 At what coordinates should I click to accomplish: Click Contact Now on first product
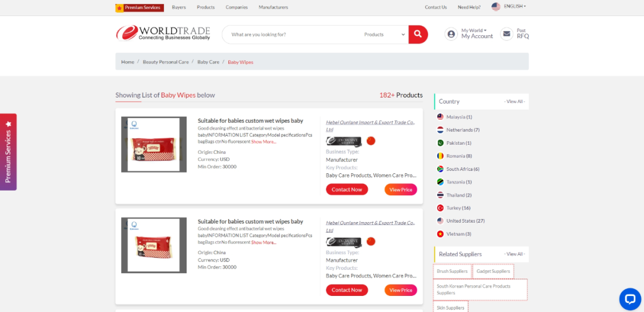coord(346,189)
